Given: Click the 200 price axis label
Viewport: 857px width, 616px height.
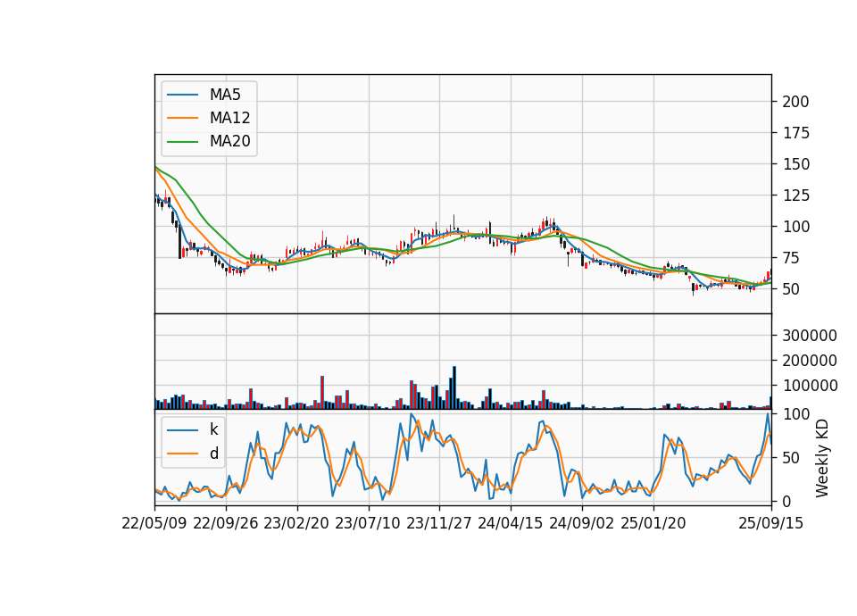Looking at the screenshot, I should pyautogui.click(x=795, y=102).
